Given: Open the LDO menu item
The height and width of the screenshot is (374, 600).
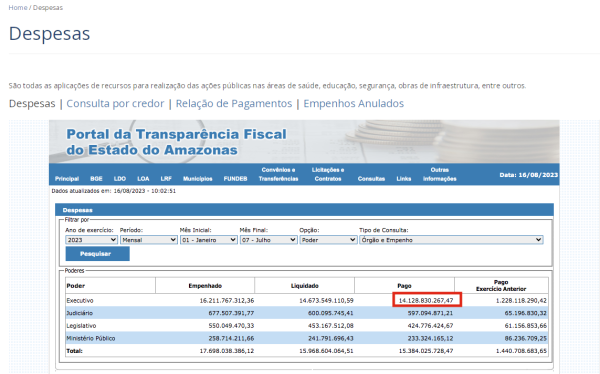Looking at the screenshot, I should (x=120, y=179).
